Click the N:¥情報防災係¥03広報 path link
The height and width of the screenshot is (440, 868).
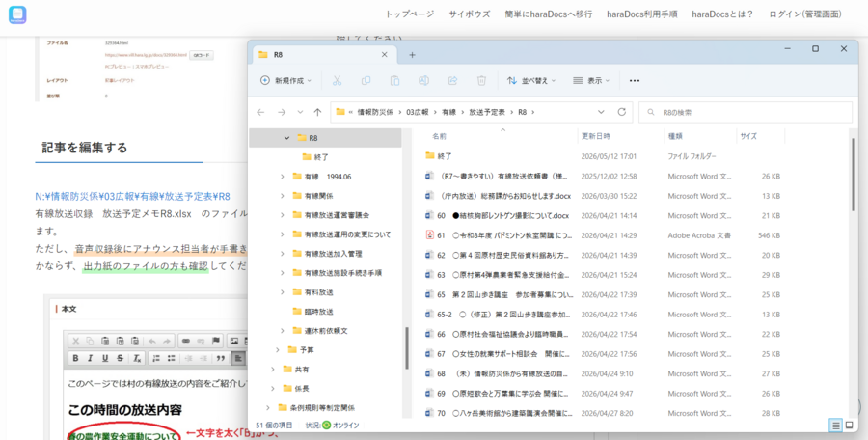click(x=132, y=196)
